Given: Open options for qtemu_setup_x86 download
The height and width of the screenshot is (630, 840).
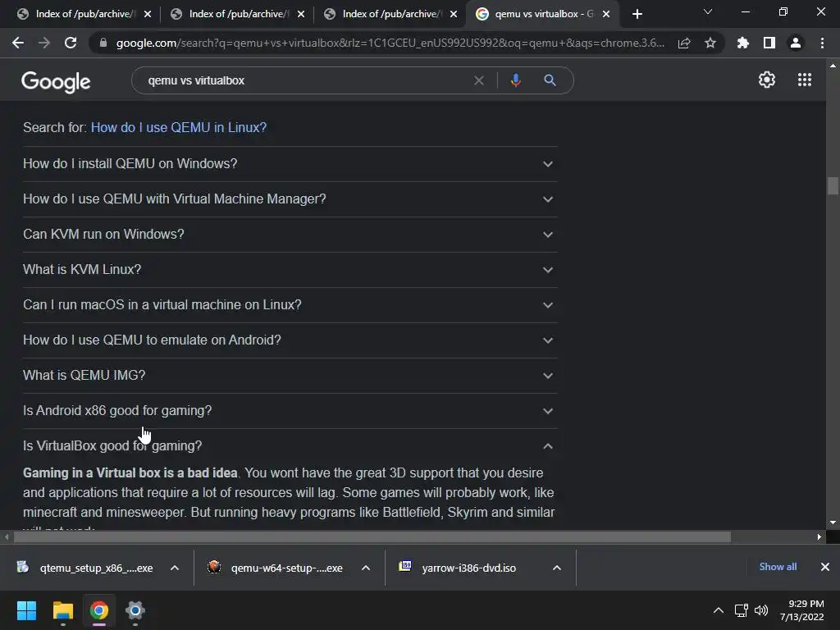Looking at the screenshot, I should [x=175, y=568].
